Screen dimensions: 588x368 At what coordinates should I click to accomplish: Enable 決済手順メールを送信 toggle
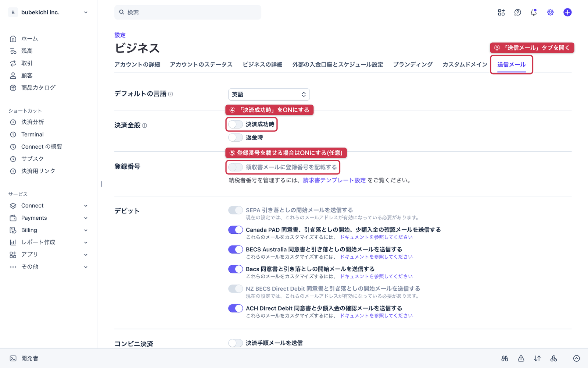tap(235, 343)
